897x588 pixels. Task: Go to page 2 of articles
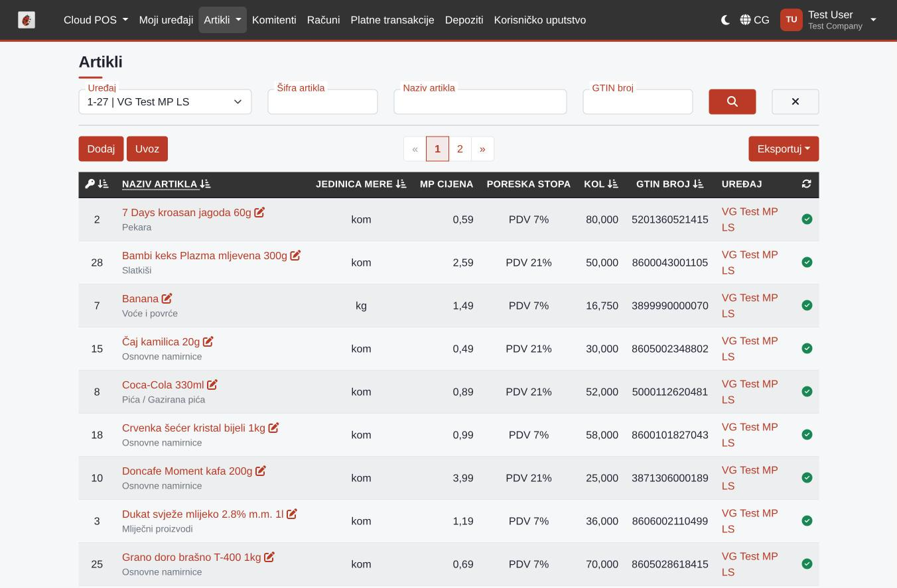tap(460, 149)
